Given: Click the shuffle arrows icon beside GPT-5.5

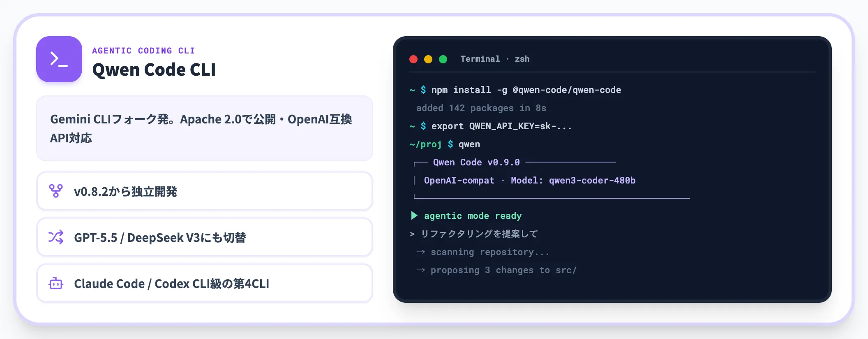Looking at the screenshot, I should click(x=56, y=237).
